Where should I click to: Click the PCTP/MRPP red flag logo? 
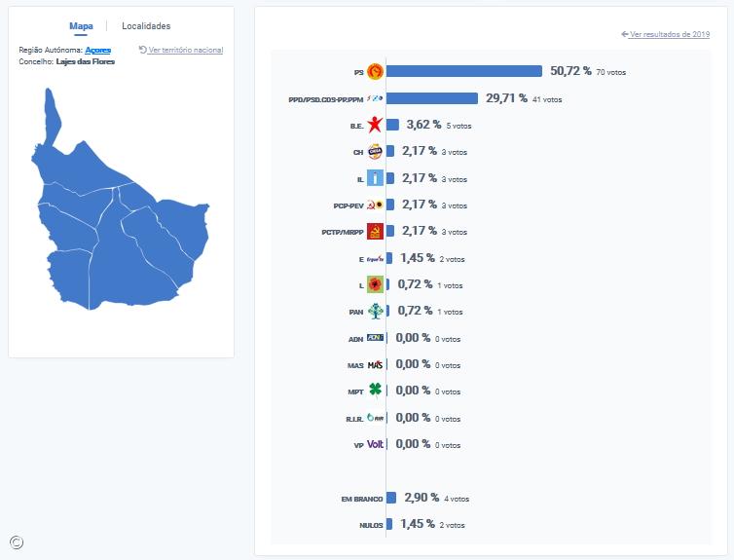(x=375, y=232)
